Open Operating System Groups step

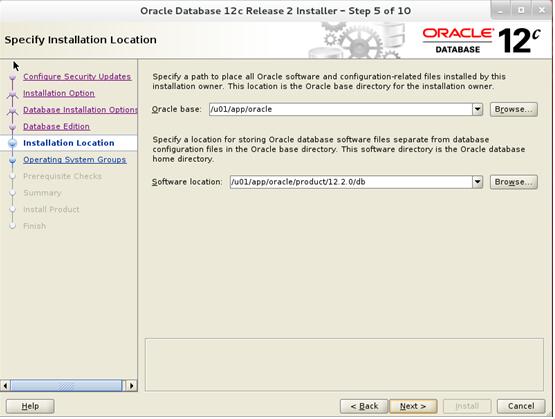(x=75, y=160)
